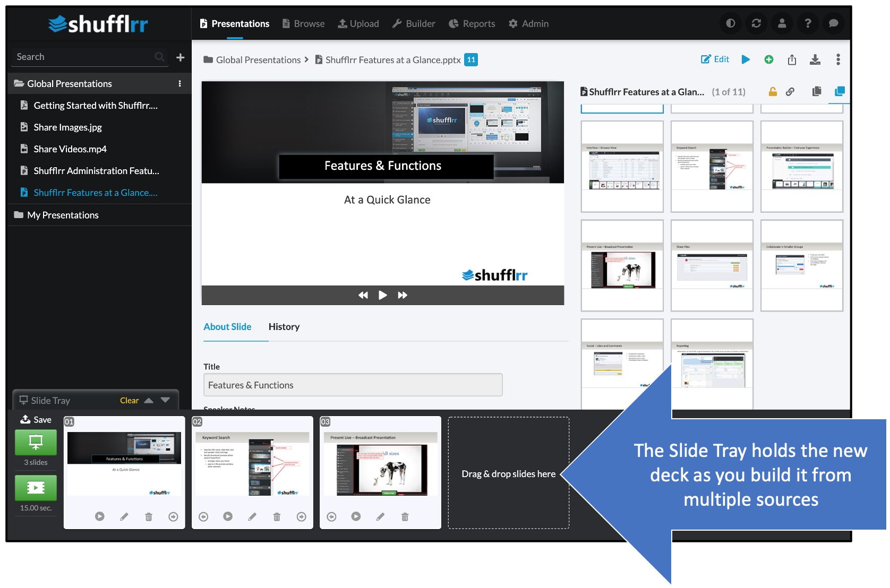
Task: Open the Share Videos.mp4 file
Action: 70,149
